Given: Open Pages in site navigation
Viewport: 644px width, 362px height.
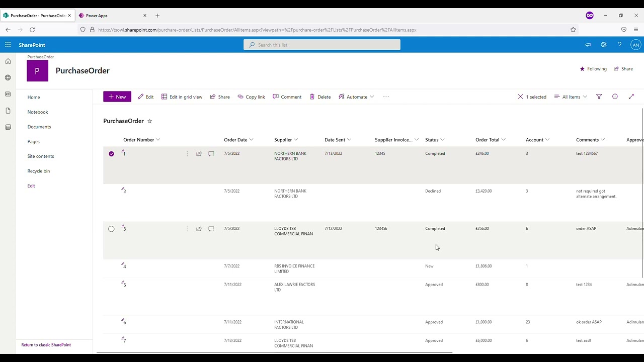Looking at the screenshot, I should (33, 142).
